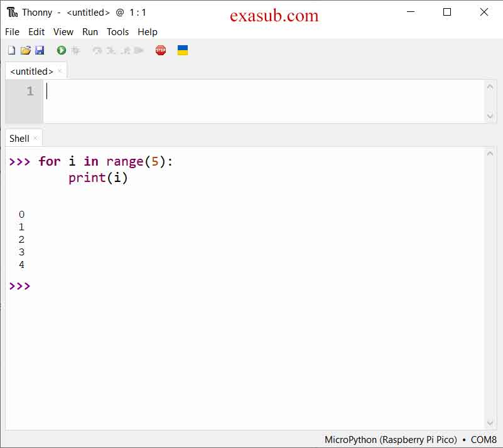Click the Ukraine flag support icon

182,50
